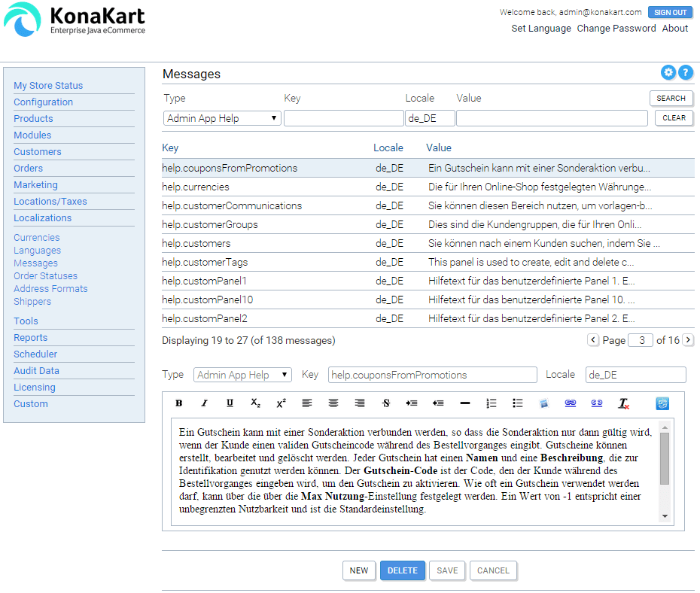Center-align the message text
Viewport: 700px width, 593px height.
tap(333, 403)
